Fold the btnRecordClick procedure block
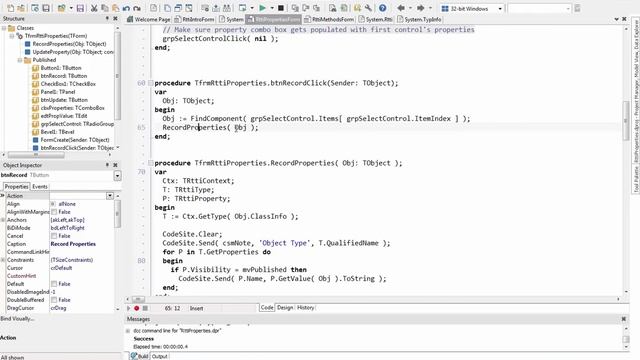 click(x=151, y=83)
